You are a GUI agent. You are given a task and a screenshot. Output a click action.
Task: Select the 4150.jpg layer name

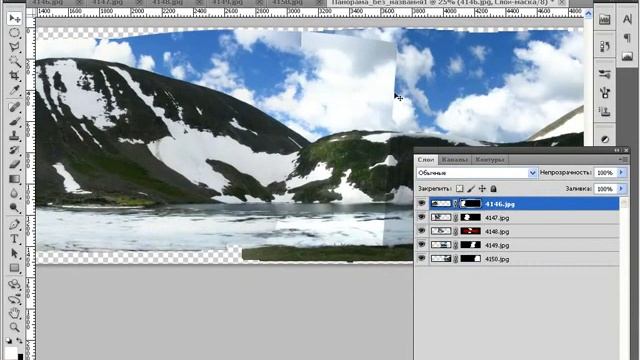[497, 259]
